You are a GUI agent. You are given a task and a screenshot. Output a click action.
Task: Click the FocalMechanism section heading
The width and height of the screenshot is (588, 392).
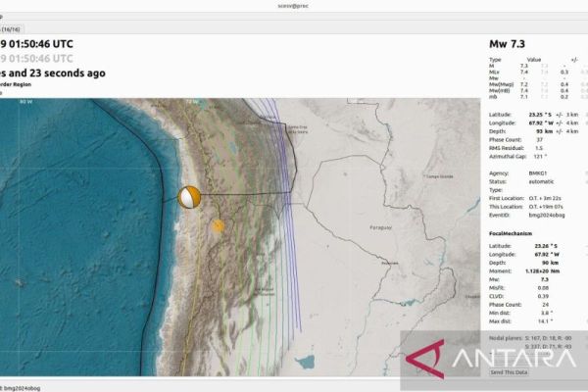(511, 233)
